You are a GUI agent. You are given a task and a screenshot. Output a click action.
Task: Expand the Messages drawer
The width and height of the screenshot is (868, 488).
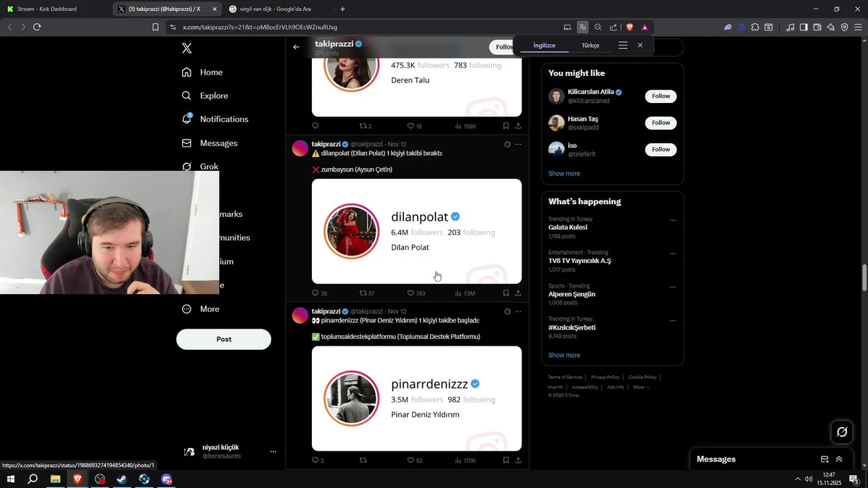tap(839, 459)
